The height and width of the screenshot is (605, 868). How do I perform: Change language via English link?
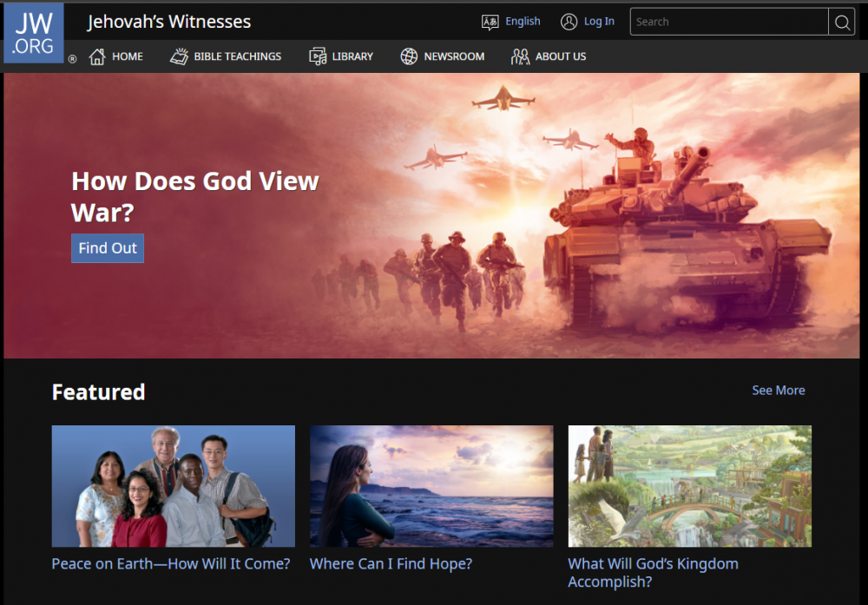(523, 22)
